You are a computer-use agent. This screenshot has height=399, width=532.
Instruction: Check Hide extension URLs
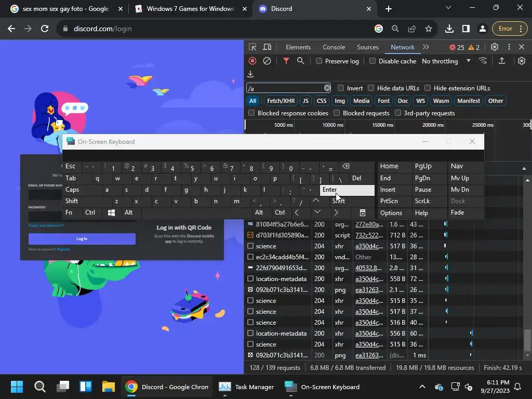click(x=428, y=88)
